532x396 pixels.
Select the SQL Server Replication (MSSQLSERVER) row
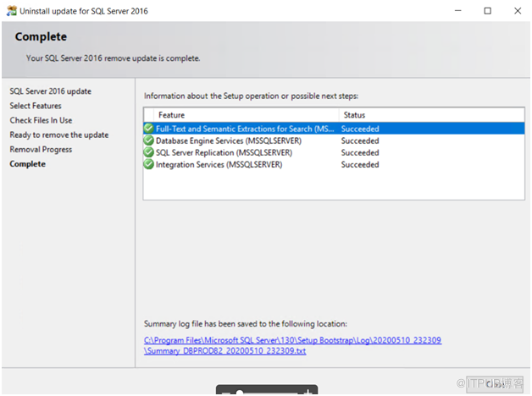334,152
